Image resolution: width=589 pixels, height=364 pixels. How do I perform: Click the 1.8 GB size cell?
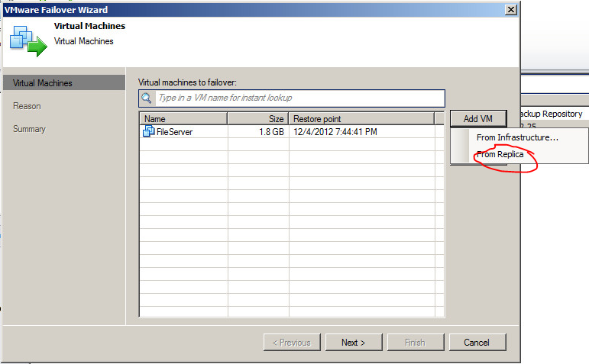[x=271, y=132]
